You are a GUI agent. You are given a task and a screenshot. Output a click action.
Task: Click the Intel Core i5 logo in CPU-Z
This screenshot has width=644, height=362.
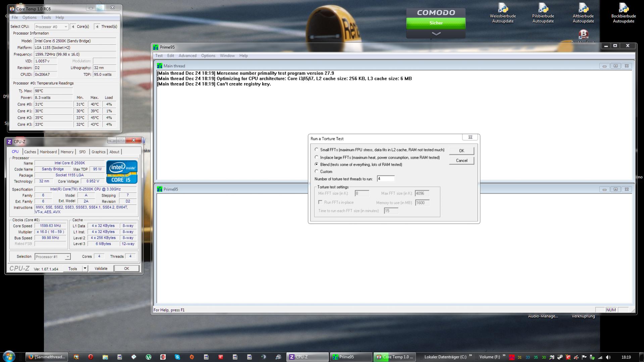(122, 172)
